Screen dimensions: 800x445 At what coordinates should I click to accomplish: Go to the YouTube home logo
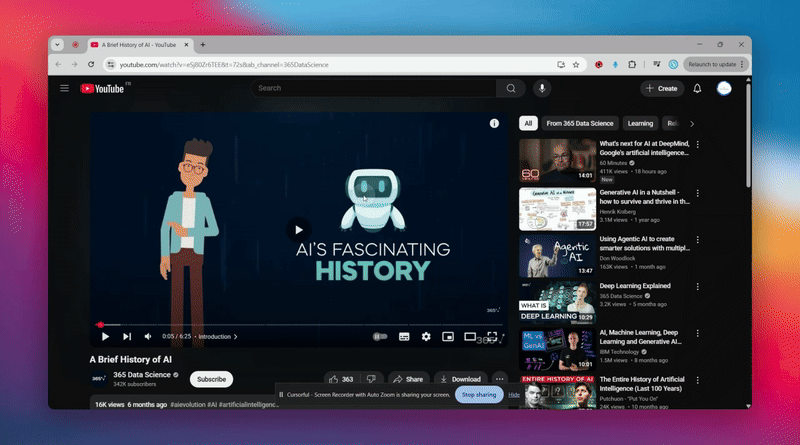[103, 89]
